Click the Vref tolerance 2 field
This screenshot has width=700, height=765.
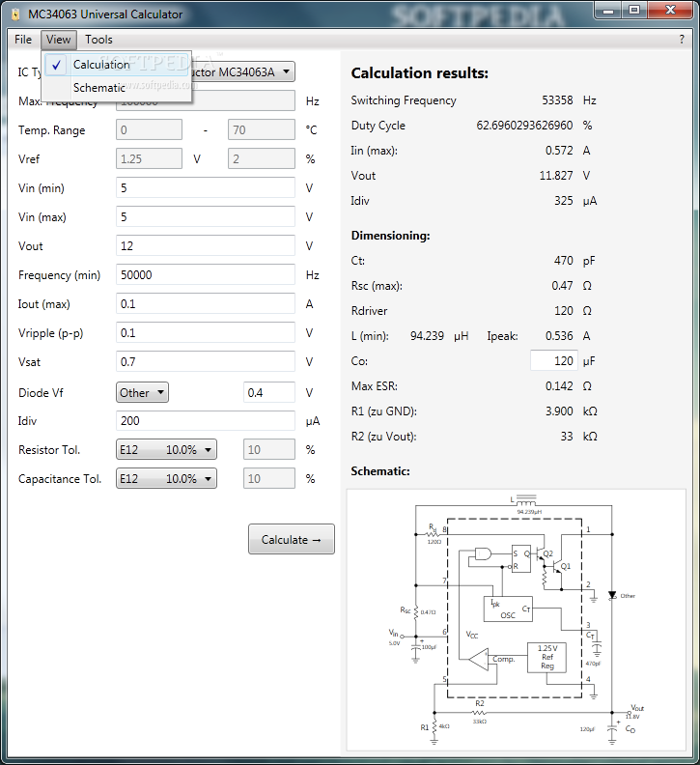[x=262, y=159]
